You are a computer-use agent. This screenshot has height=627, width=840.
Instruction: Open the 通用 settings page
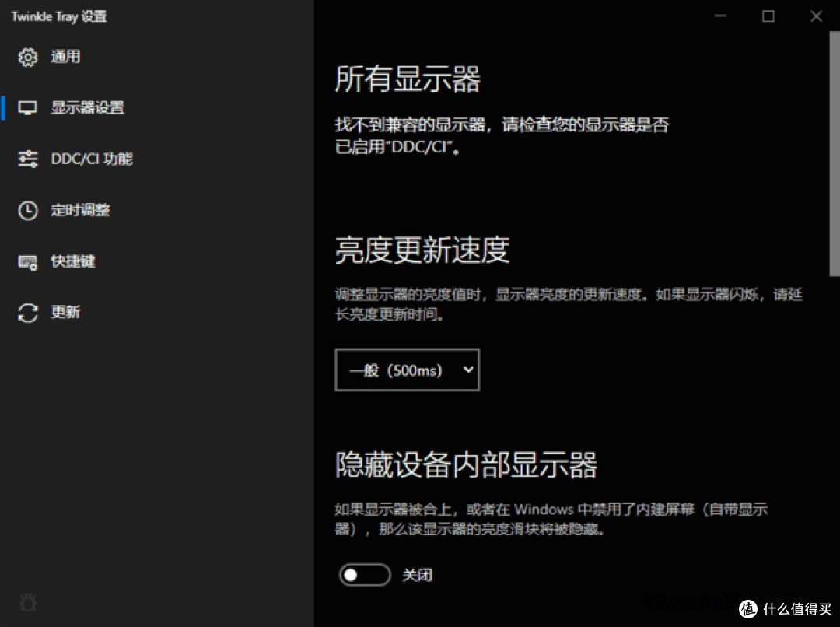[157, 57]
